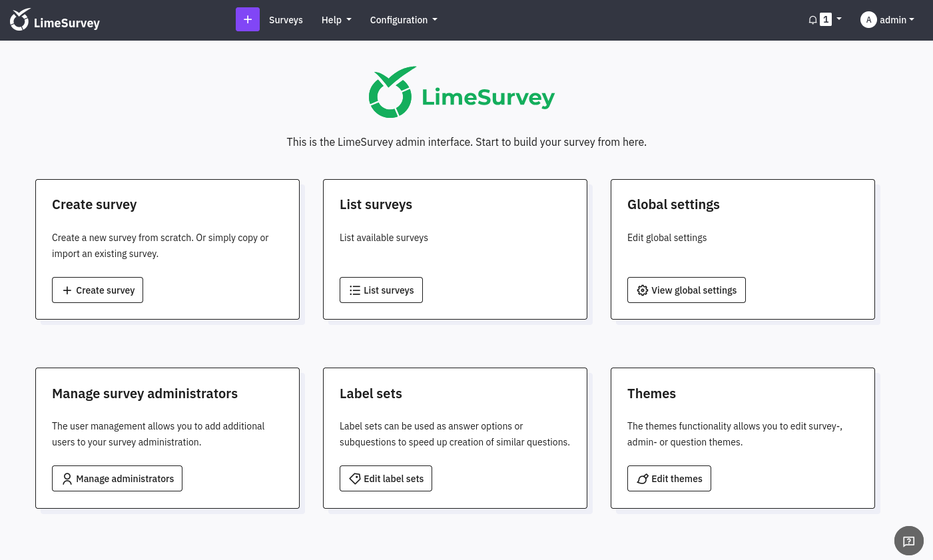Open the notifications bell icon

point(812,20)
